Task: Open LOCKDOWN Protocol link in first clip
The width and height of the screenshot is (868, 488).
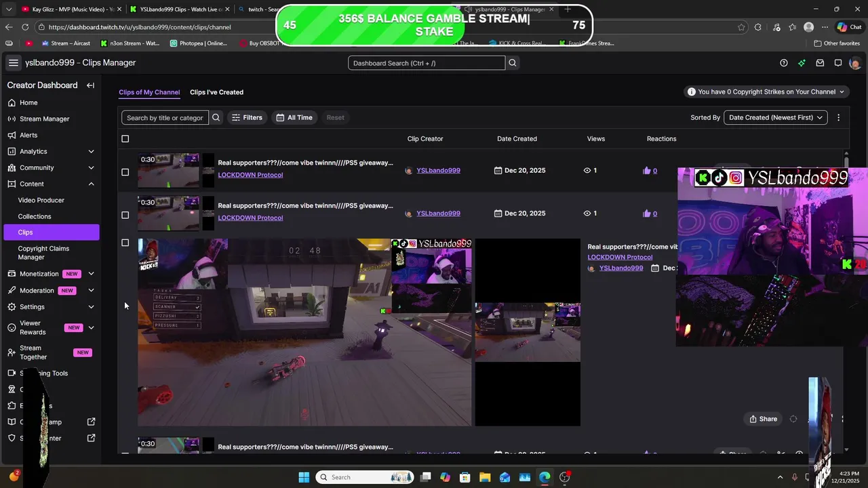Action: pos(250,175)
